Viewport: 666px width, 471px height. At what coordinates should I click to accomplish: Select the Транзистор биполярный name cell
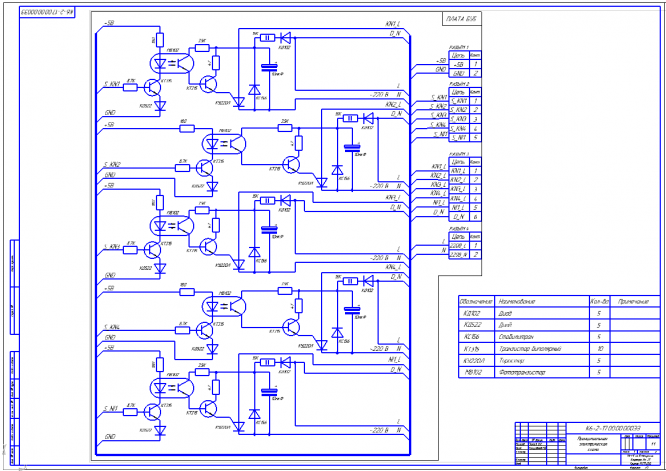pyautogui.click(x=542, y=349)
